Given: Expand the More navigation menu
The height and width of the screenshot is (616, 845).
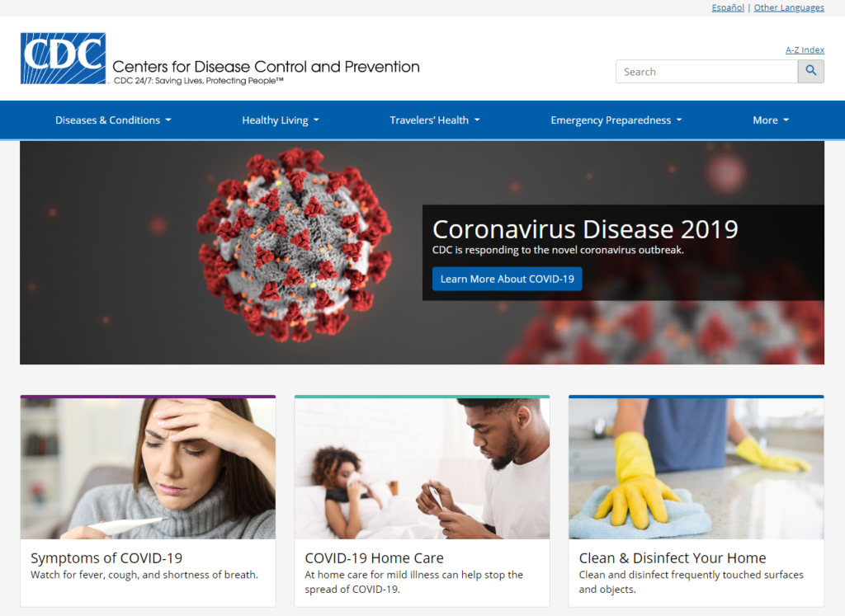Looking at the screenshot, I should (x=771, y=120).
